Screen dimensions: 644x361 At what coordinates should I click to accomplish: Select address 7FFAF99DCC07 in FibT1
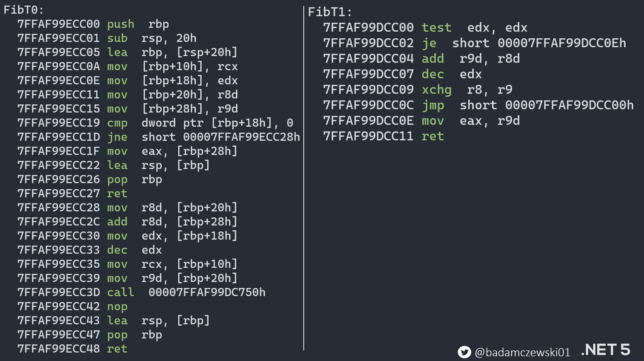click(368, 74)
